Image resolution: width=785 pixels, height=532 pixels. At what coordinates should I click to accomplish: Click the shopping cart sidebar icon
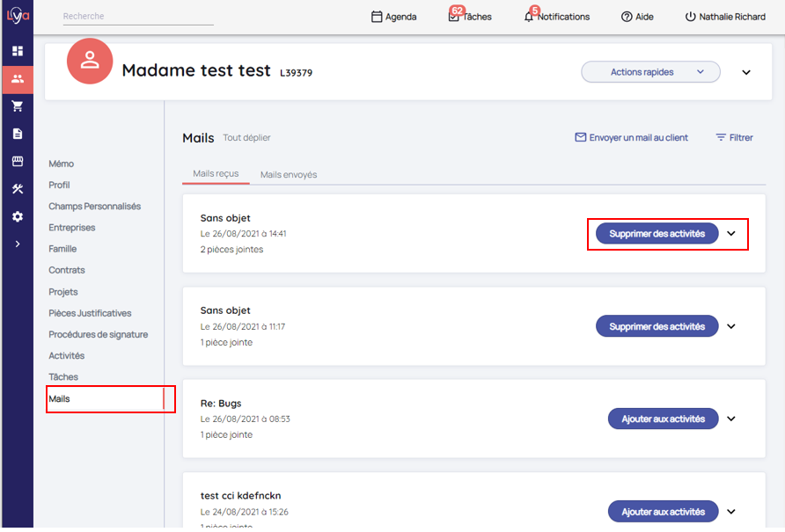coord(17,106)
